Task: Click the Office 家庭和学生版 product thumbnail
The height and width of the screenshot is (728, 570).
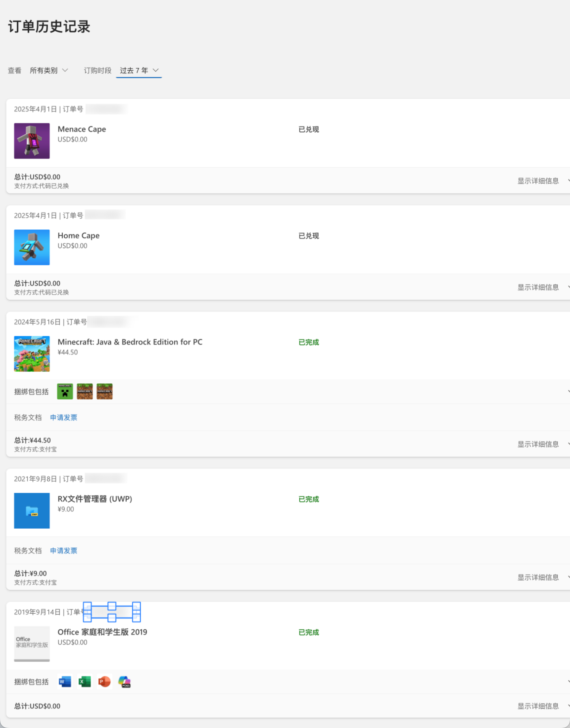Action: click(32, 643)
